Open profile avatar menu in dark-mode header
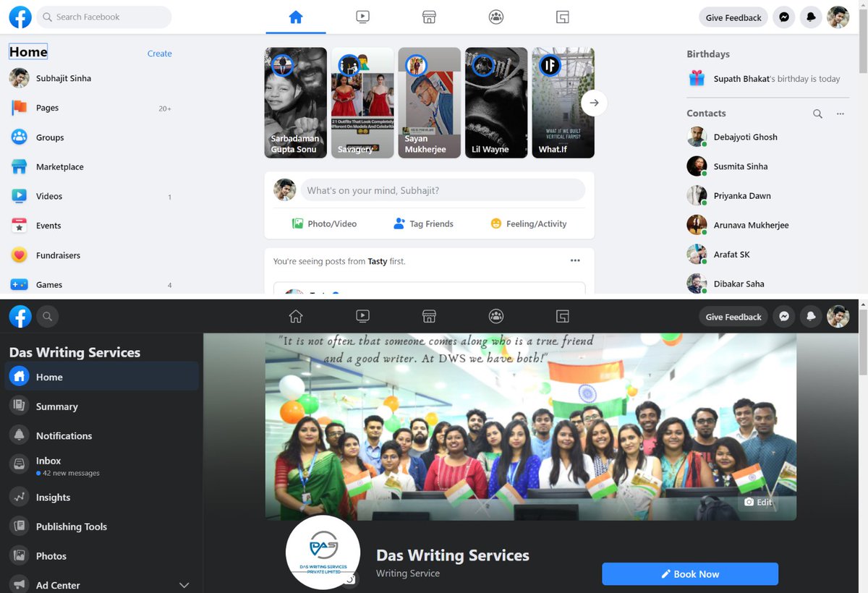The height and width of the screenshot is (593, 868). pos(838,316)
